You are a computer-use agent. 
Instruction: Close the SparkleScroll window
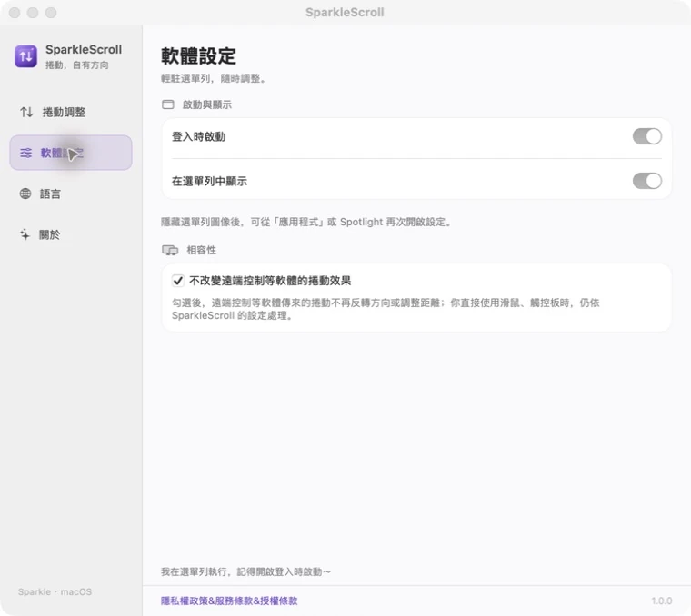pyautogui.click(x=15, y=13)
